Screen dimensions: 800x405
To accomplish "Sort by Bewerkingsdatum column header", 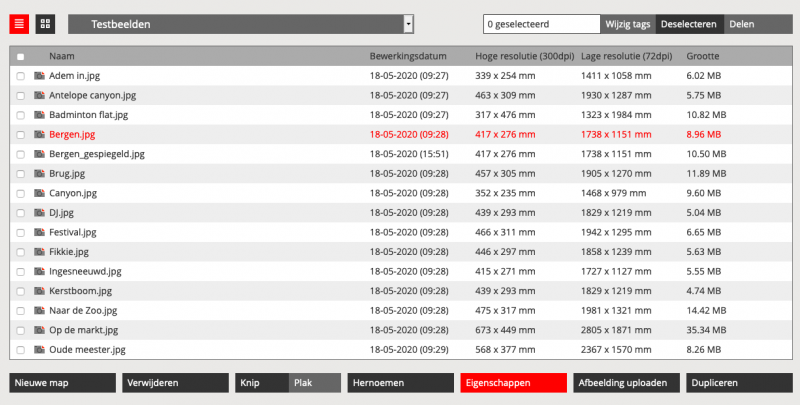I will (x=408, y=57).
